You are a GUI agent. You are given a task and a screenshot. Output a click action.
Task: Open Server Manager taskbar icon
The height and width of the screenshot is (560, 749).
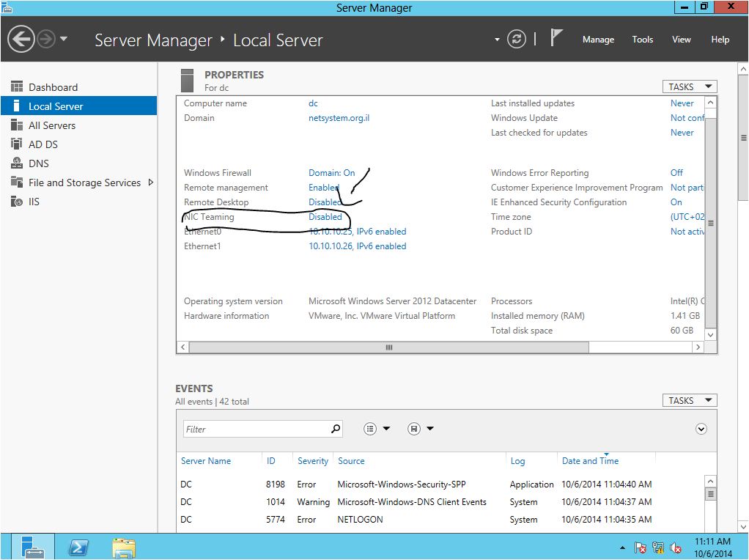pos(32,547)
